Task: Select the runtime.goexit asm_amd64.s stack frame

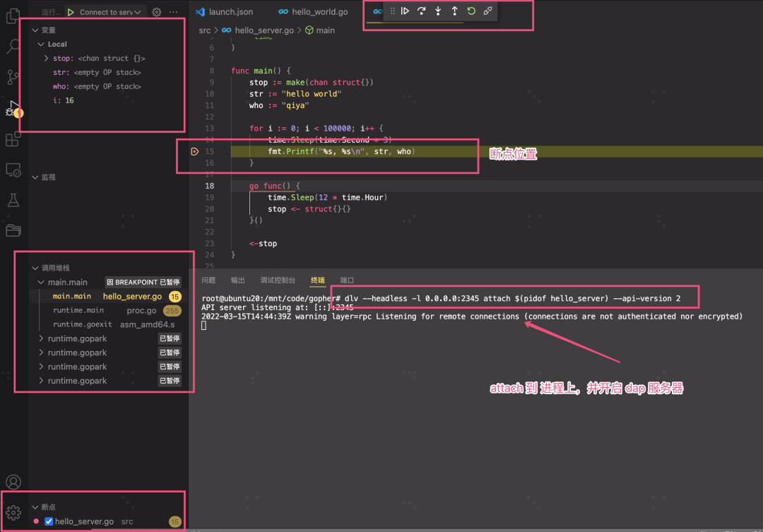Action: tap(110, 325)
